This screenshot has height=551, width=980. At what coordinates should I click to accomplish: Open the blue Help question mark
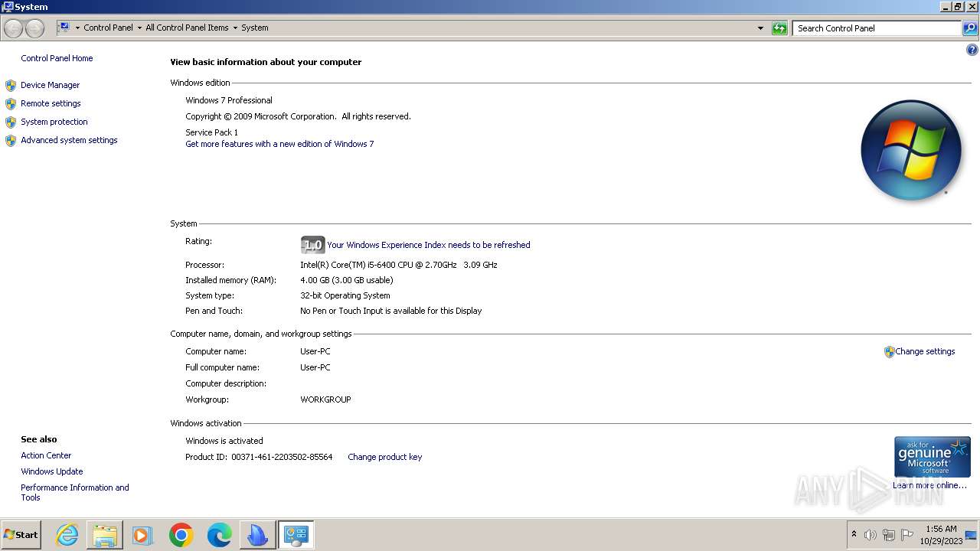[x=972, y=51]
